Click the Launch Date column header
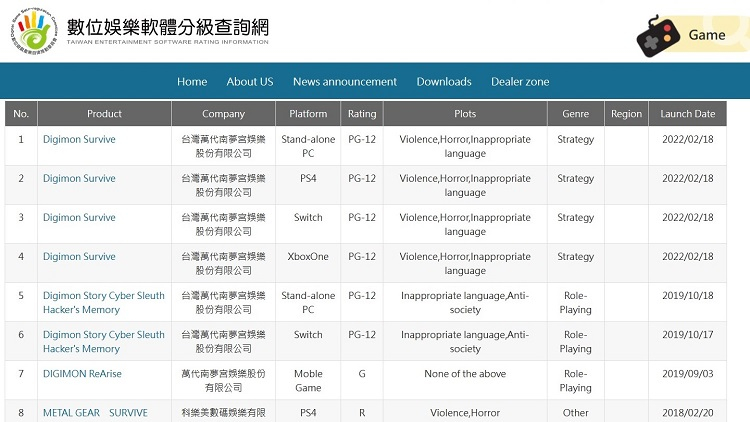This screenshot has height=422, width=750. point(687,113)
